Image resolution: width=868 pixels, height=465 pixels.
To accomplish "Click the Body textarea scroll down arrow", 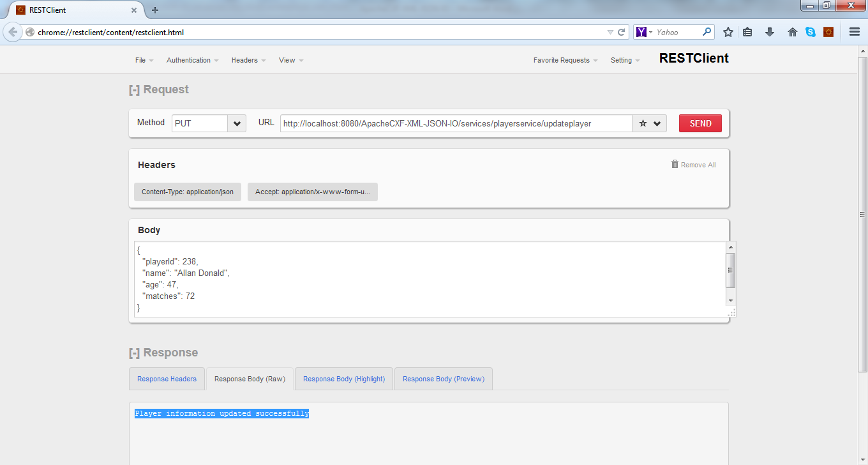I will 731,300.
